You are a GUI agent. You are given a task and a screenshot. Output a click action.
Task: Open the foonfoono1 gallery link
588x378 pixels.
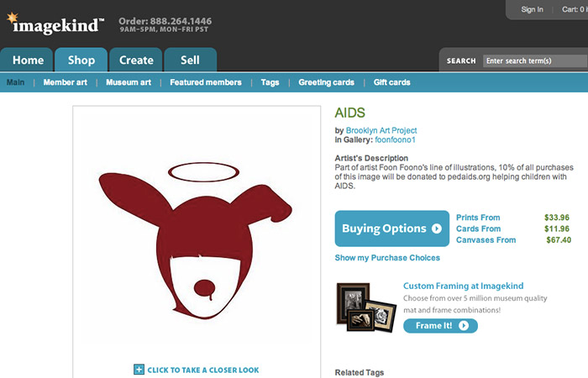[395, 139]
